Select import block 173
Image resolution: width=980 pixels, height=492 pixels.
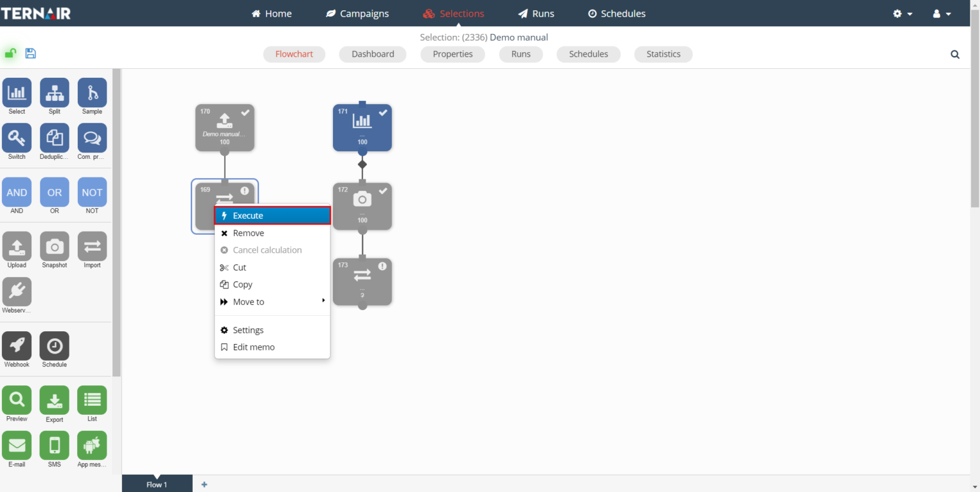[x=362, y=281]
